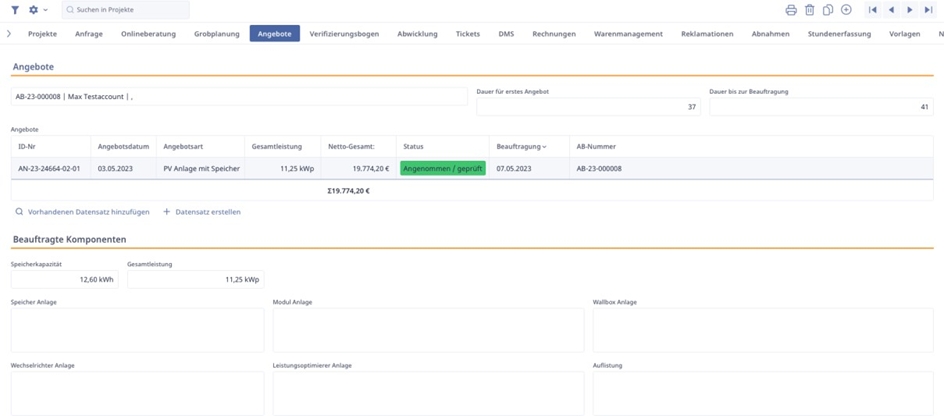944x416 pixels.
Task: Click into the Speicher Anlage text box
Action: point(137,330)
